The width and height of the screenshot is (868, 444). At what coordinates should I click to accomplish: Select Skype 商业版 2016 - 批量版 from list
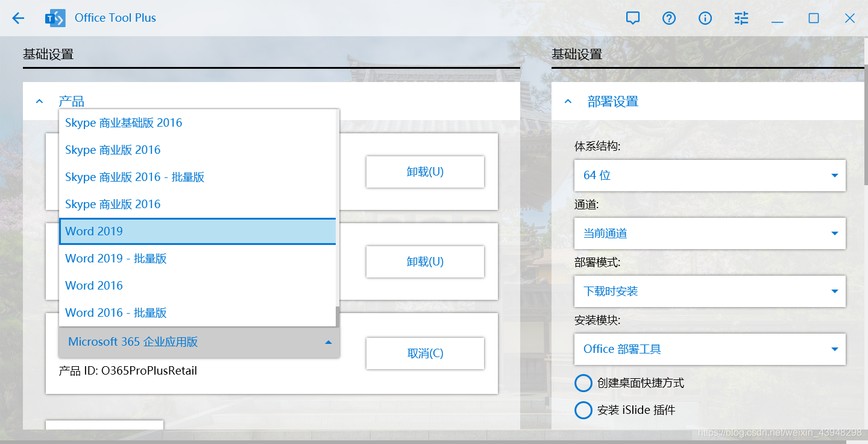point(197,177)
